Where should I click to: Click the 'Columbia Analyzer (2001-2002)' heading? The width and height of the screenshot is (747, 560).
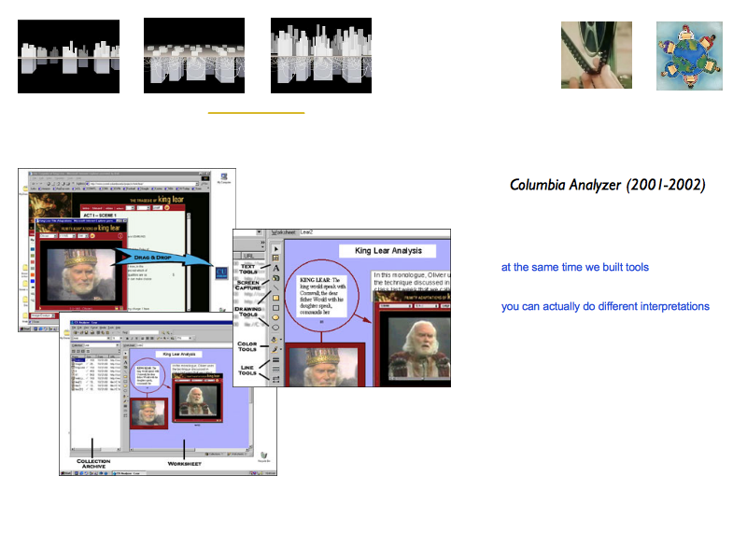608,185
